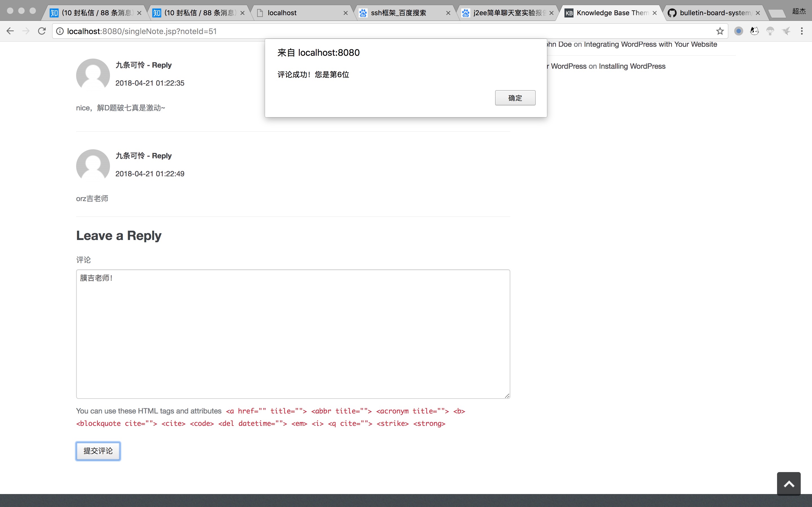Viewport: 812px width, 507px height.
Task: Bookmark page with the star icon
Action: pos(720,31)
